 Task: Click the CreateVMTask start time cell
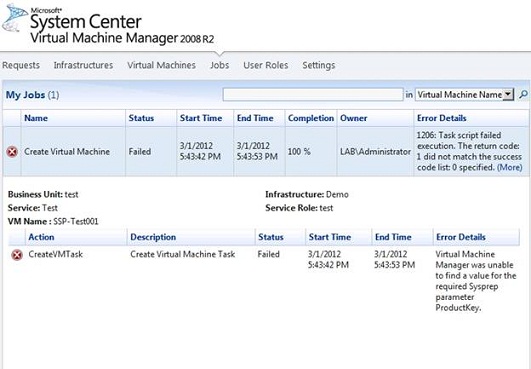(328, 260)
